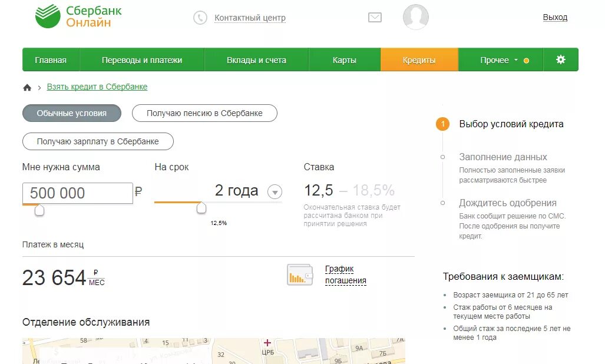Open the loan term dropdown arrow
Viewport: 605px width, 364px height.
[275, 191]
